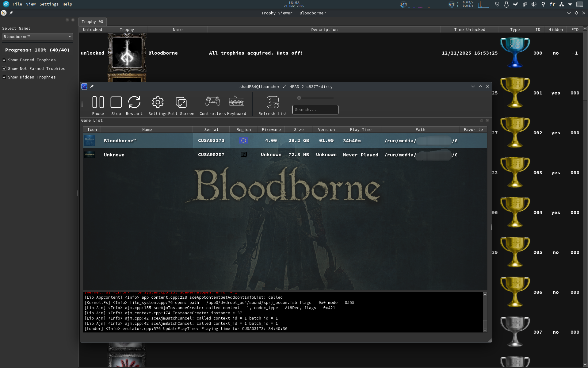
Task: Click the lightbulb tray icon
Action: pos(543,4)
